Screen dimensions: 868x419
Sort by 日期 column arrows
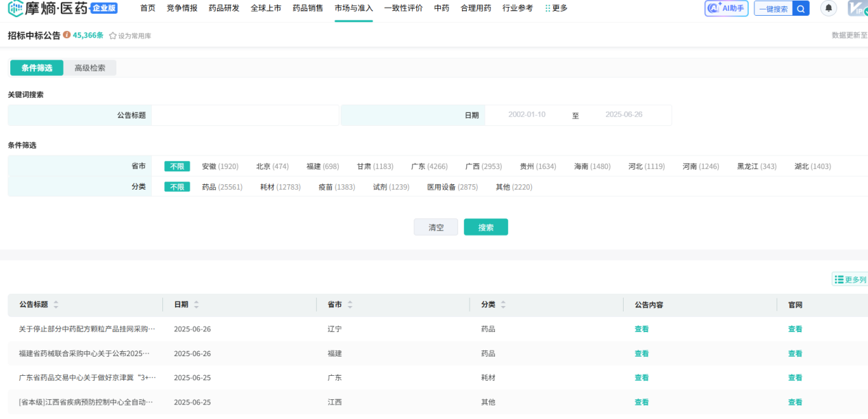click(x=196, y=305)
